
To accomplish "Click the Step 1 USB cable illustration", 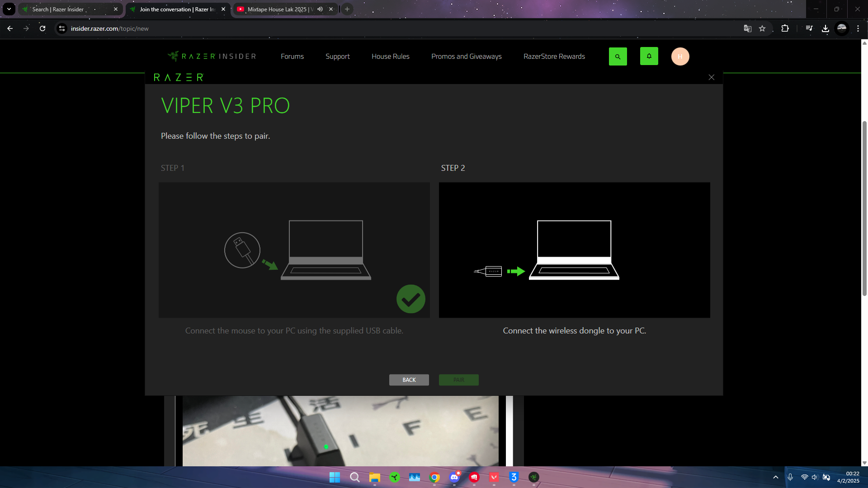I will pos(294,250).
